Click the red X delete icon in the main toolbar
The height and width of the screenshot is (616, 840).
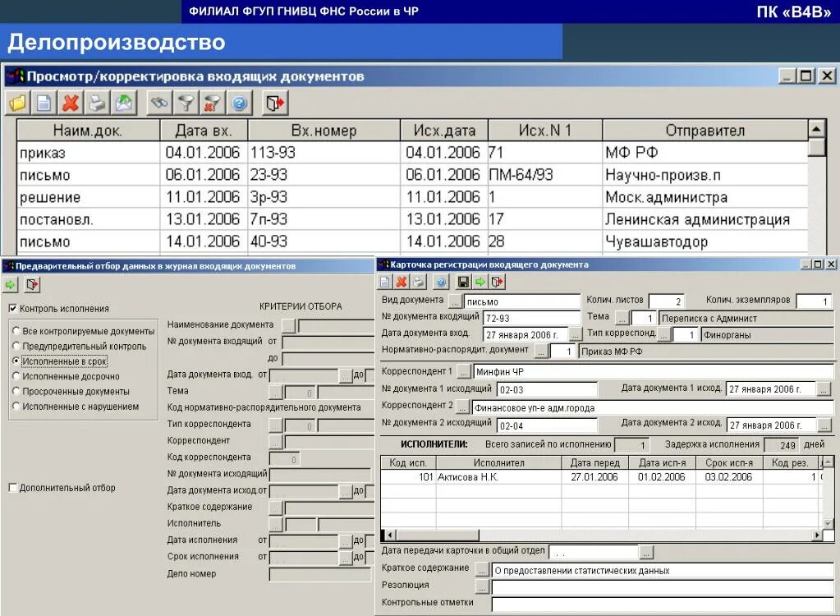(x=70, y=103)
